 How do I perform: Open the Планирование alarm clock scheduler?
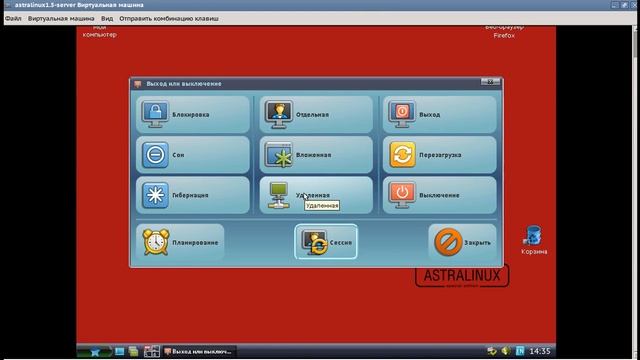180,242
